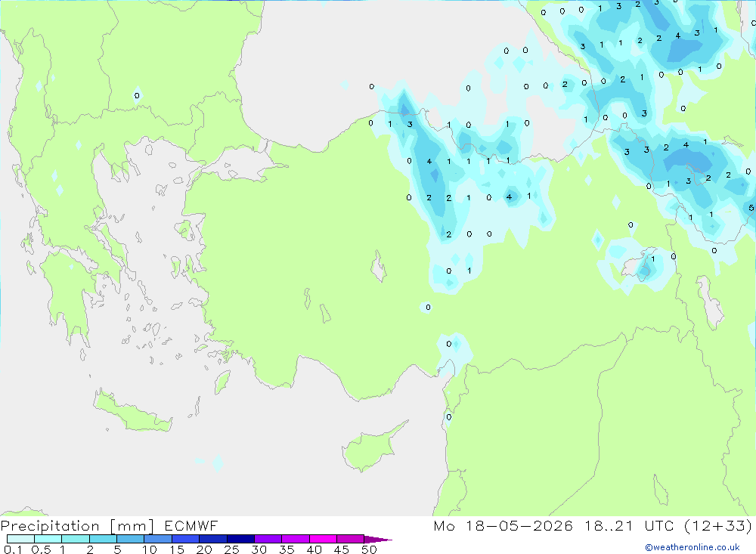Click the 40–45 mm magenta legend swatch
Screen dimensions: 756x554
tap(323, 539)
